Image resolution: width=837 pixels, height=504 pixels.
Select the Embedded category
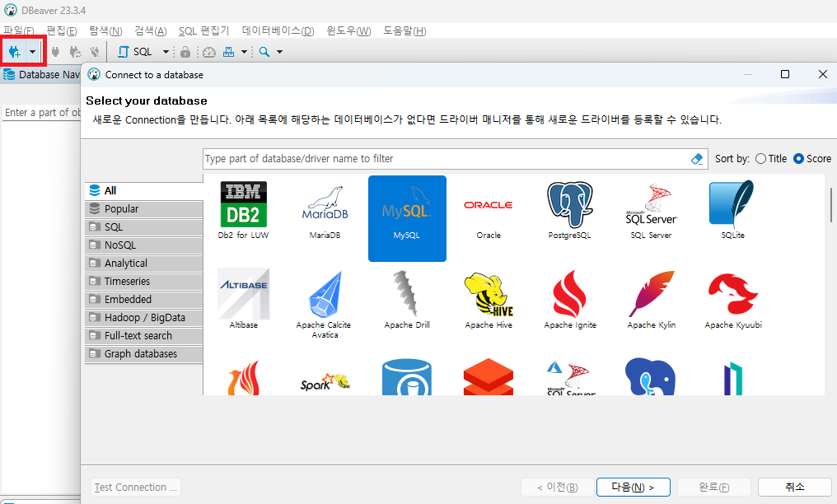143,300
